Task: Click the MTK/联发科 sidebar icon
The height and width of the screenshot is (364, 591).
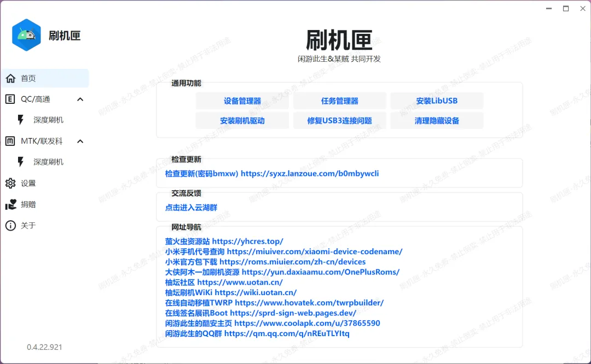Action: (x=10, y=141)
